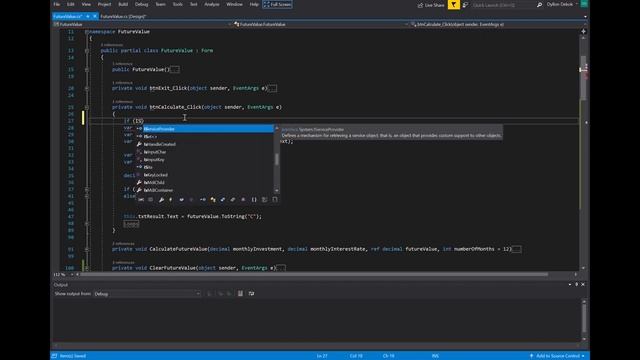
Task: Expand the CalculateFutureValue method outline
Action: pyautogui.click(x=87, y=249)
